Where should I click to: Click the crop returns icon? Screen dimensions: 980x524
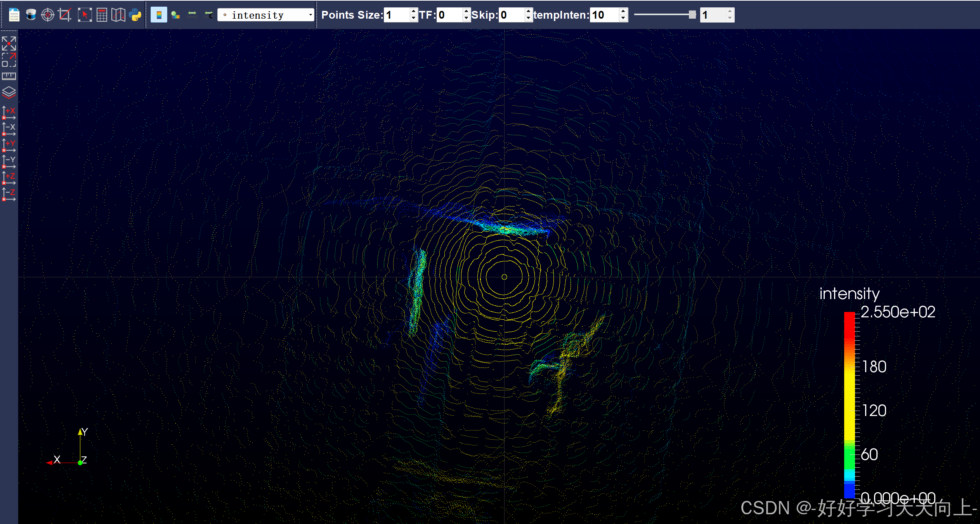click(64, 15)
